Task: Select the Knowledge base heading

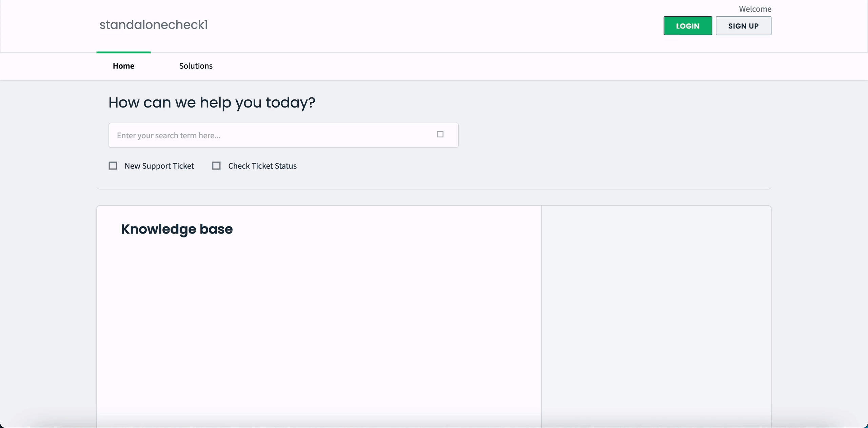Action: [x=177, y=229]
